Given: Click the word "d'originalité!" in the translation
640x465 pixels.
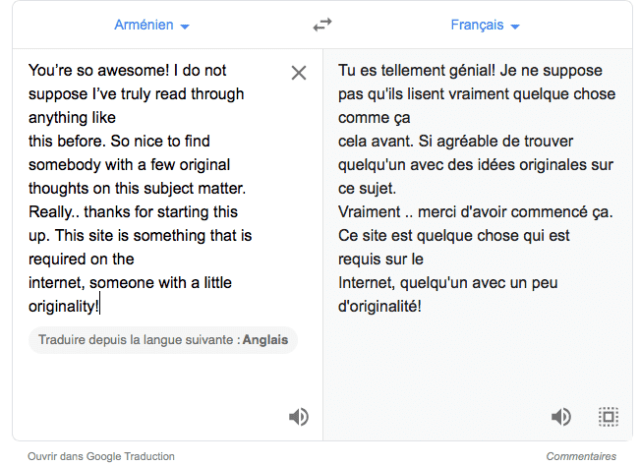Looking at the screenshot, I should point(380,306).
